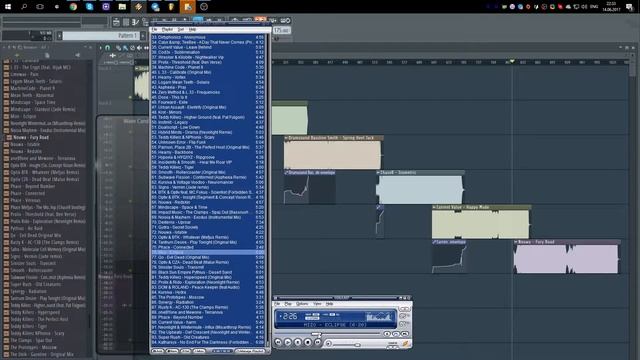Open the Current Value - Happy Mode clip menu arrow
The width and height of the screenshot is (640, 360).
pyautogui.click(x=434, y=207)
